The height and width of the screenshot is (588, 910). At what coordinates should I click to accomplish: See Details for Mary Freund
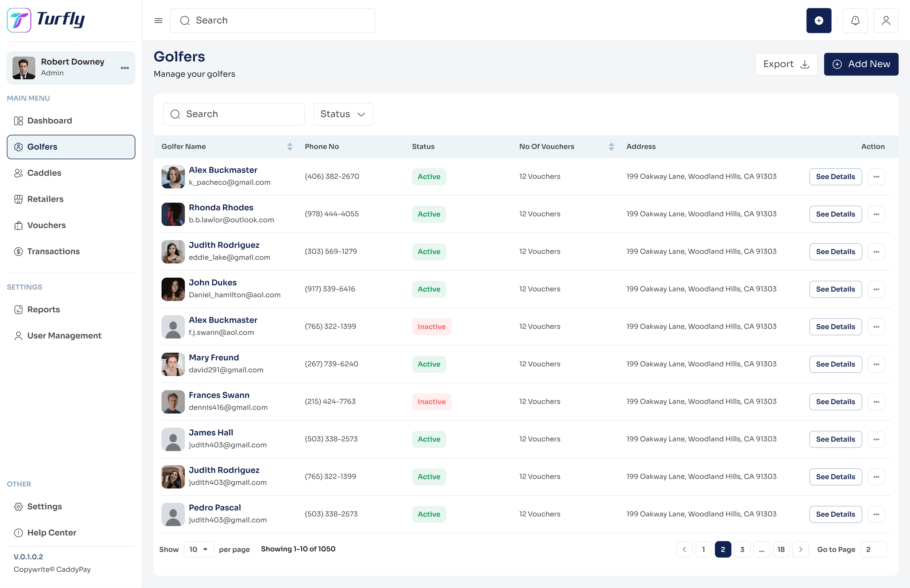[835, 364]
